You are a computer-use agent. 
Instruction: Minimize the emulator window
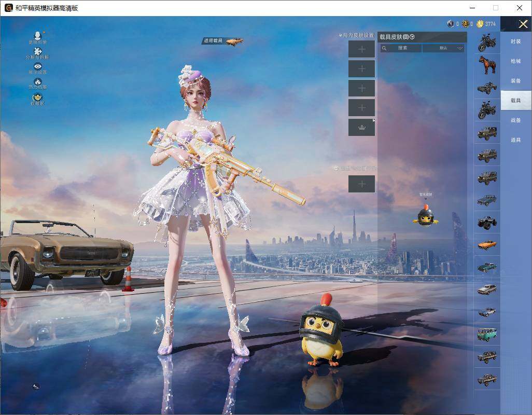(472, 8)
